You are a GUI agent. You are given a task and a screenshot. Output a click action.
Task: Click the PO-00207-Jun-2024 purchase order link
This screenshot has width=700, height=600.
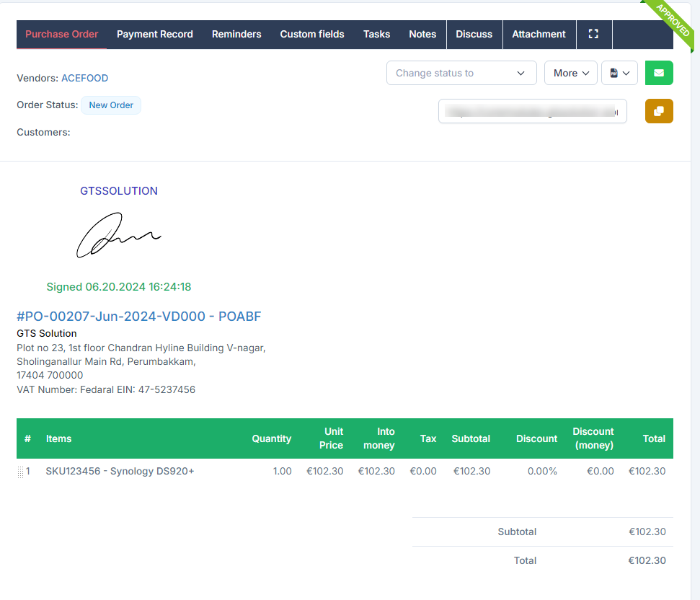tap(138, 316)
